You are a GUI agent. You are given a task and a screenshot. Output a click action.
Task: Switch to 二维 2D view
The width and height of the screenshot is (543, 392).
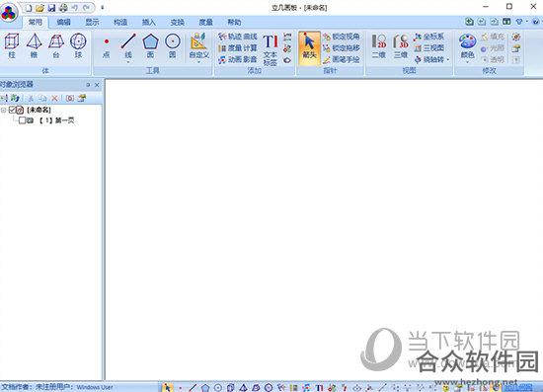coord(379,45)
